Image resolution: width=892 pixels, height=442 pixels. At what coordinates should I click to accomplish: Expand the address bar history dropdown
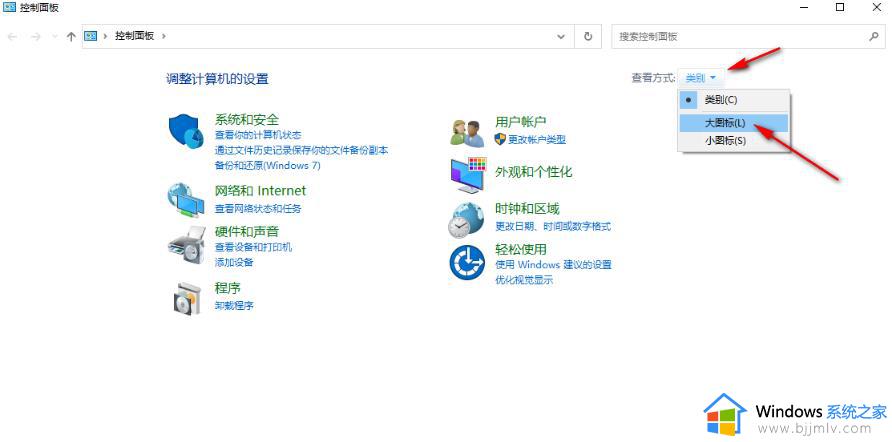point(561,36)
